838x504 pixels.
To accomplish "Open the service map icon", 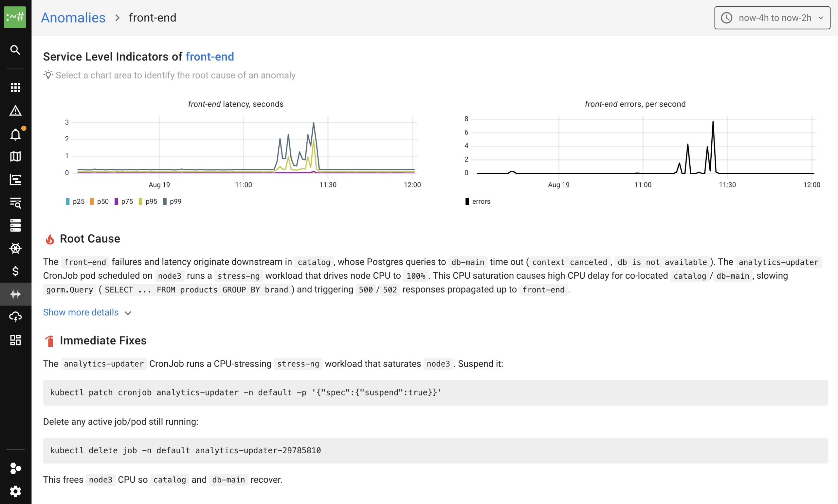I will coord(15,157).
